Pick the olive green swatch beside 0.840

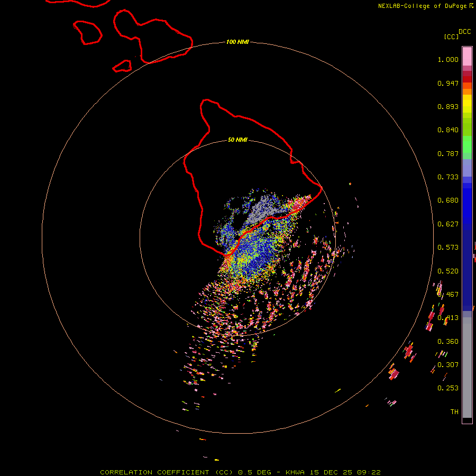click(467, 127)
